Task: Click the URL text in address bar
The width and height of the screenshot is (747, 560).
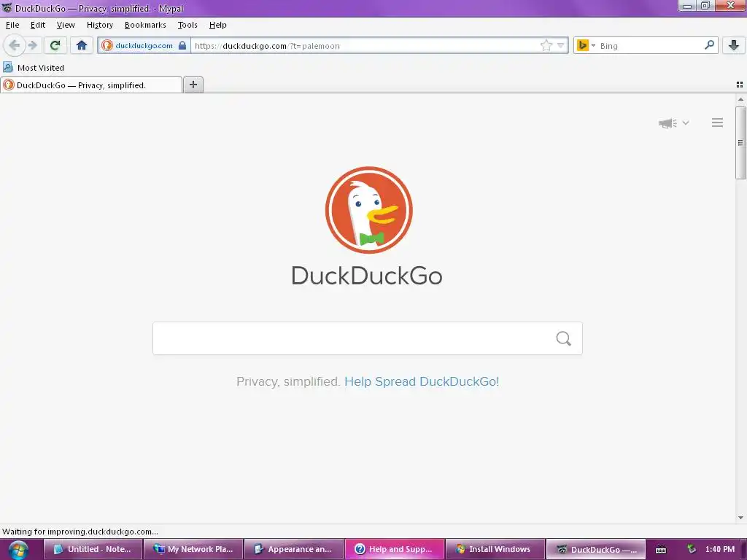Action: 267,46
